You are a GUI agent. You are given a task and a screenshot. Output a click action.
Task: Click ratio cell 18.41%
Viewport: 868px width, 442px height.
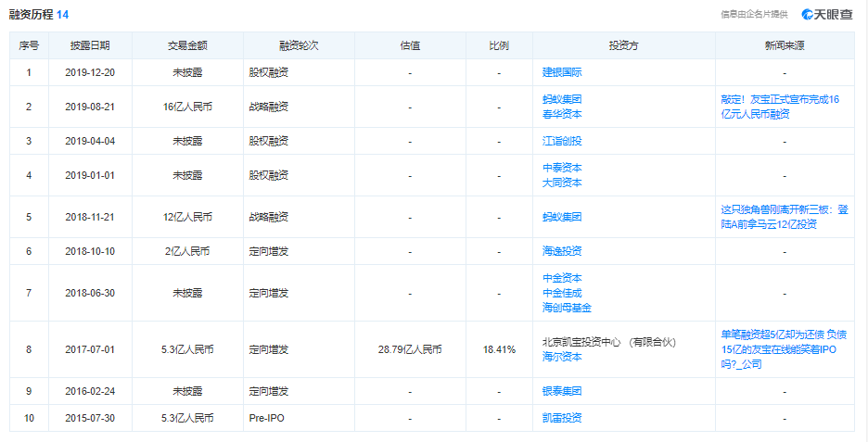(499, 349)
